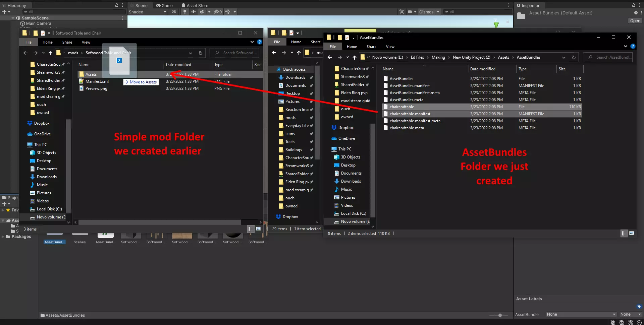Click horizontal scrollbar in Softwood window
The width and height of the screenshot is (644, 325).
[160, 222]
